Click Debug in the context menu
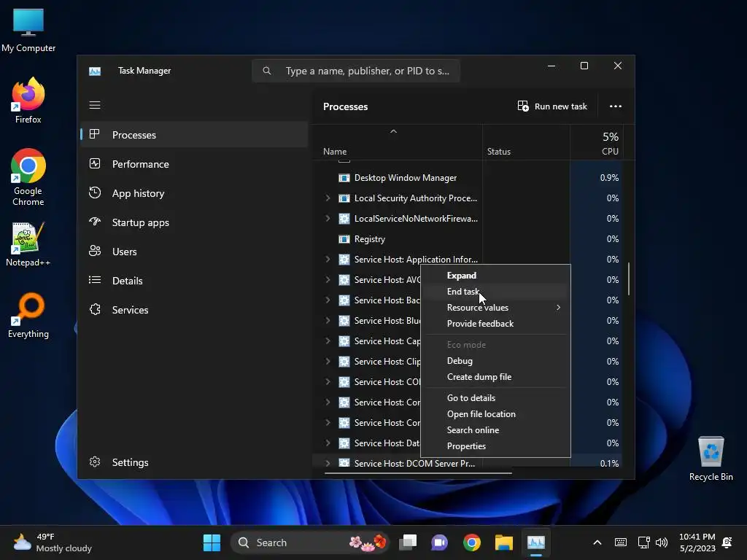This screenshot has width=747, height=560. point(495,360)
